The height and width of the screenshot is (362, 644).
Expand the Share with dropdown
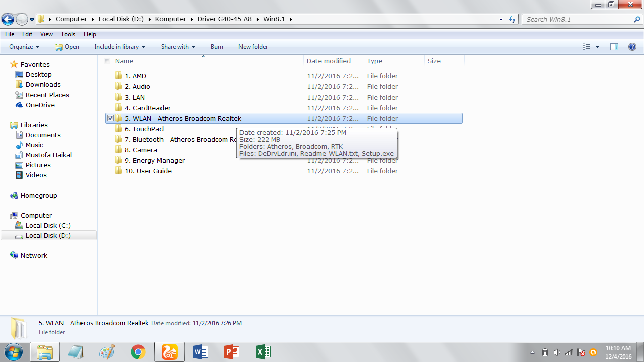tap(178, 47)
